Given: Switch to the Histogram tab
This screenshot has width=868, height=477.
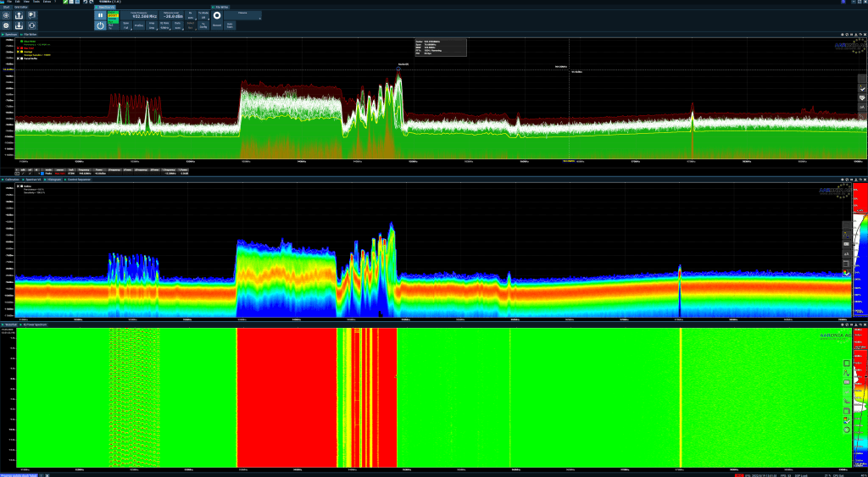Looking at the screenshot, I should pos(54,180).
